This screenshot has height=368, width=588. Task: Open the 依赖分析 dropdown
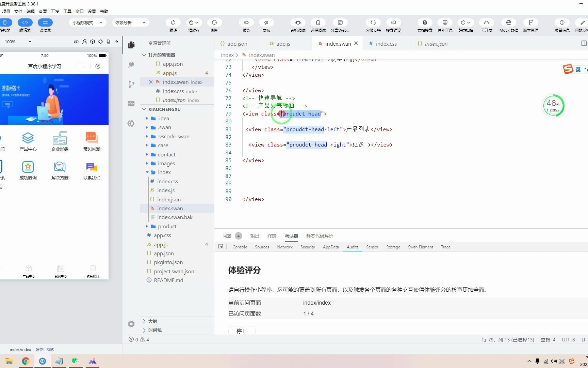[x=130, y=22]
